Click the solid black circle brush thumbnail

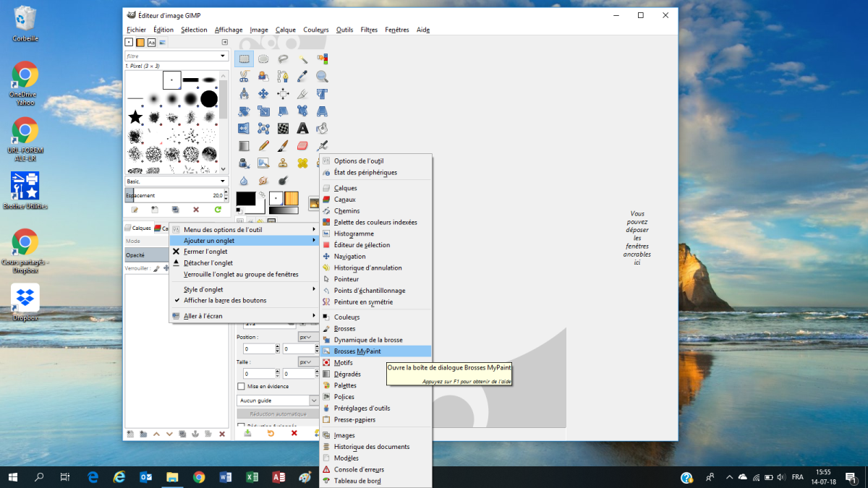209,98
